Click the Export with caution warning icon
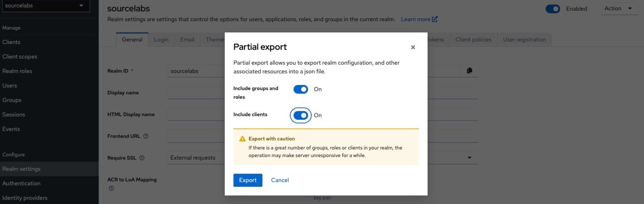This screenshot has width=644, height=204. pyautogui.click(x=242, y=139)
